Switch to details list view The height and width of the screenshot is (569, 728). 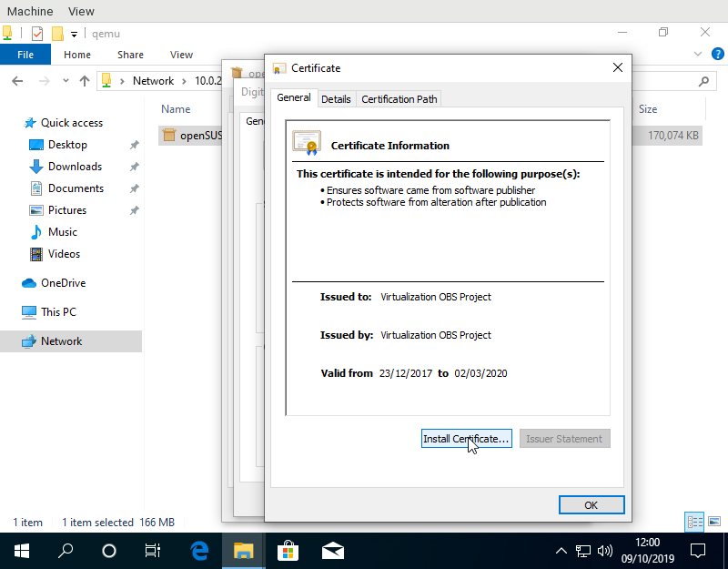pos(695,522)
